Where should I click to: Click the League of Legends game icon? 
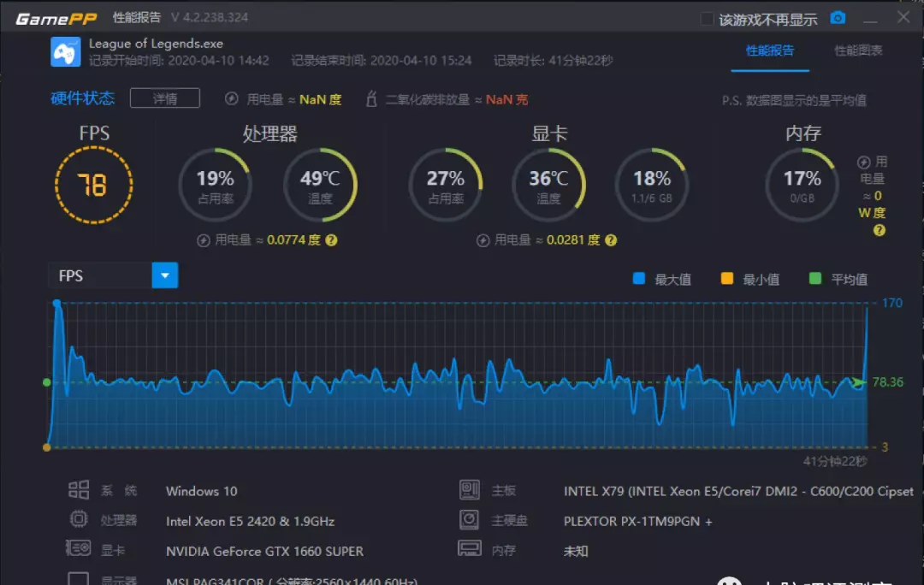[x=65, y=52]
